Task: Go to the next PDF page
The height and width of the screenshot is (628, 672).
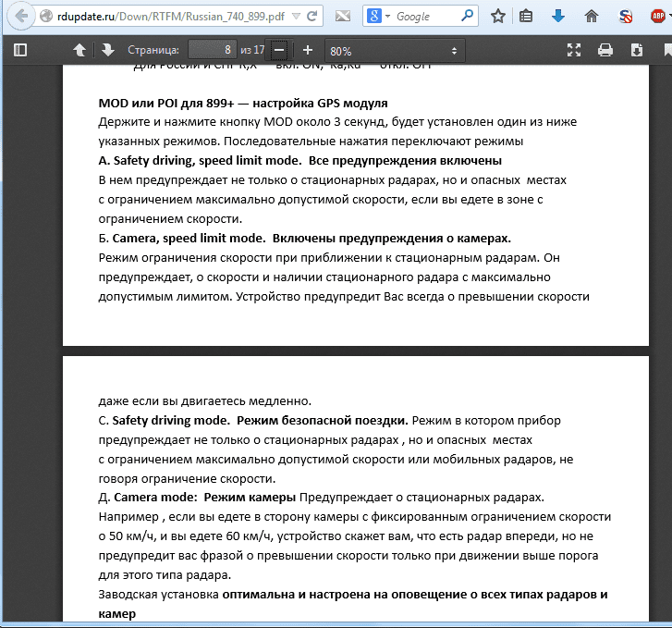Action: (x=107, y=50)
